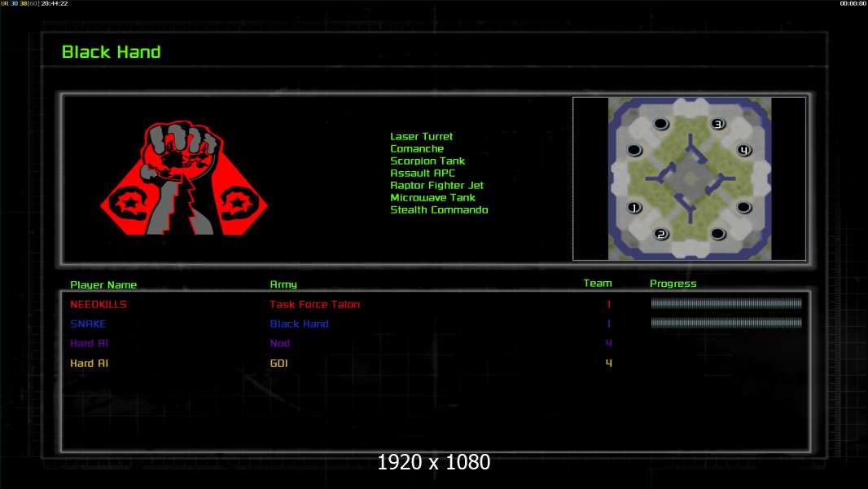Select player NEEDKILLS
This screenshot has width=868, height=489.
click(99, 304)
